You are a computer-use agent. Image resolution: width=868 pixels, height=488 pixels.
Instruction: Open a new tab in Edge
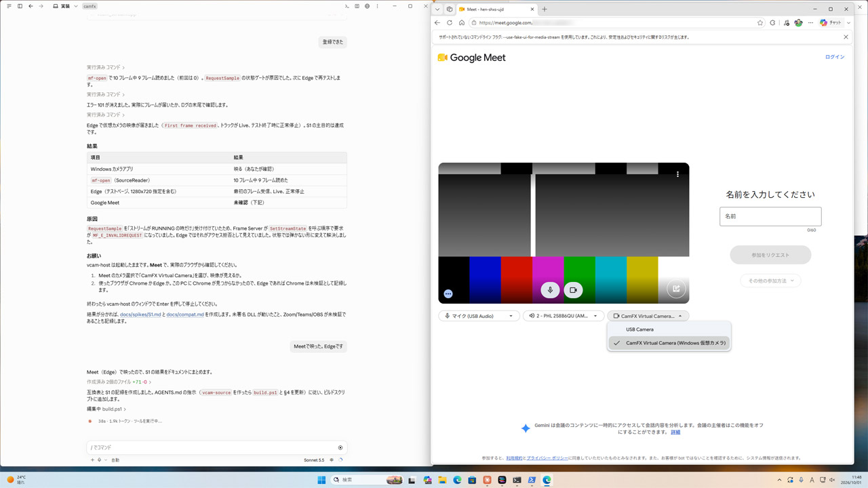click(x=545, y=9)
